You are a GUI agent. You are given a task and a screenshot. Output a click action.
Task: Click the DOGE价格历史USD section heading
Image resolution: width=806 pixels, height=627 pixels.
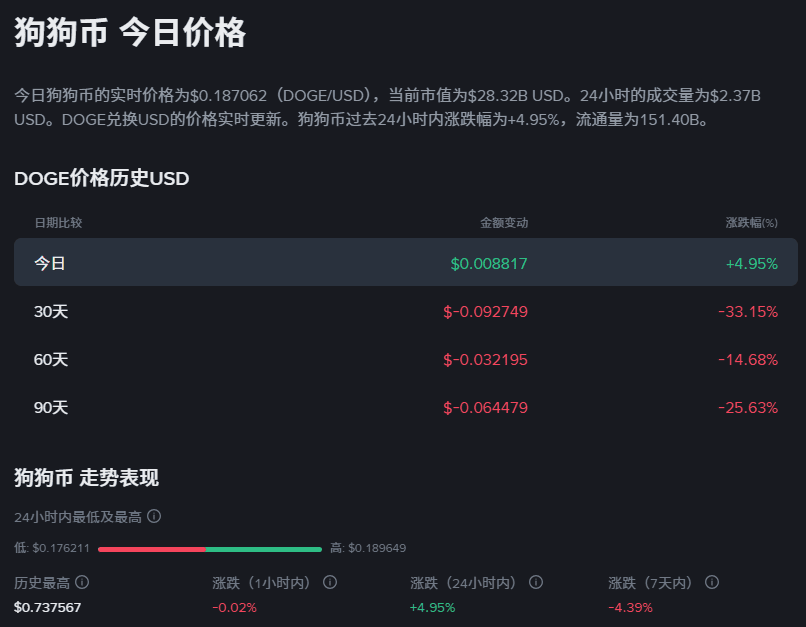click(x=102, y=178)
